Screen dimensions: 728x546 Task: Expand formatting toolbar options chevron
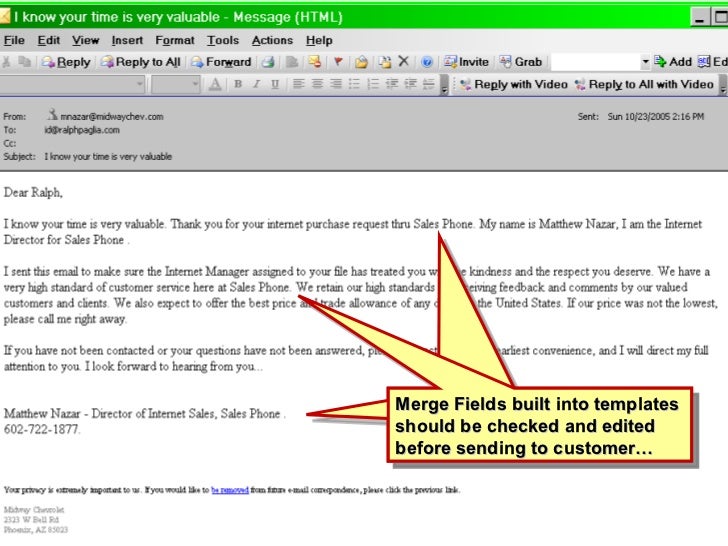[444, 86]
